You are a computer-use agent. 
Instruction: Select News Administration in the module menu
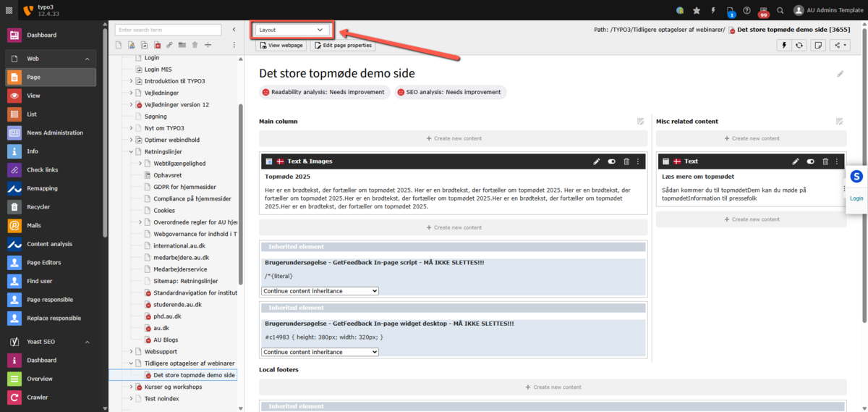click(54, 133)
